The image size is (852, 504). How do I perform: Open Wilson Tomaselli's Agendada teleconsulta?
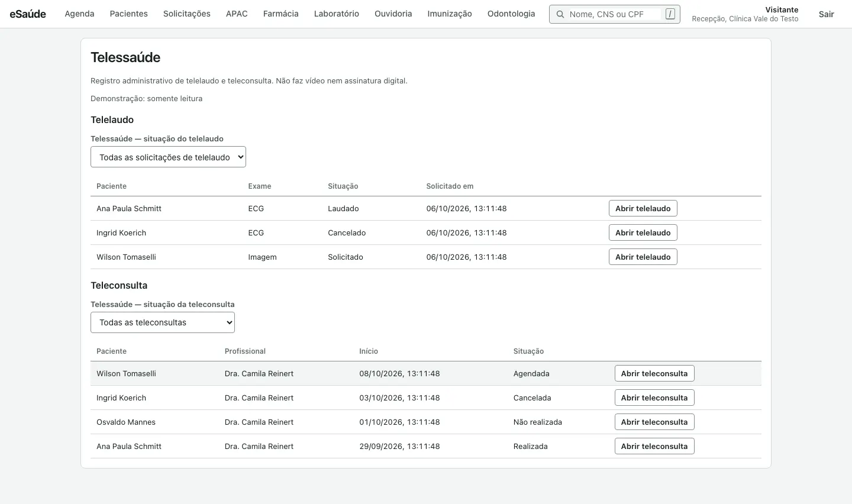tap(654, 373)
